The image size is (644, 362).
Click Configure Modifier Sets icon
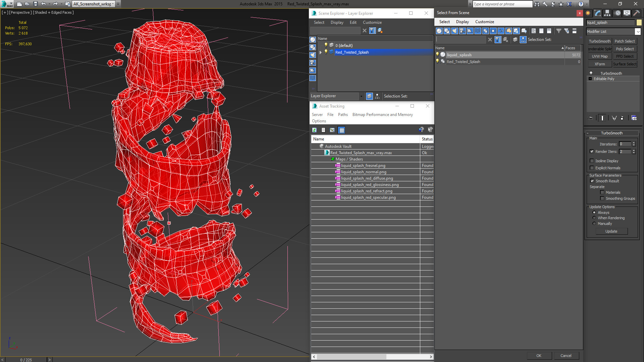pos(634,118)
